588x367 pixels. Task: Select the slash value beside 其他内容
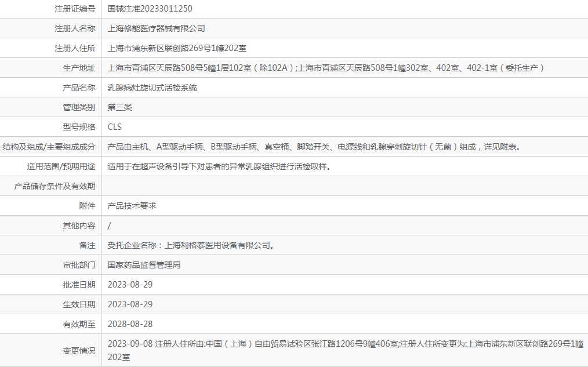pos(110,226)
